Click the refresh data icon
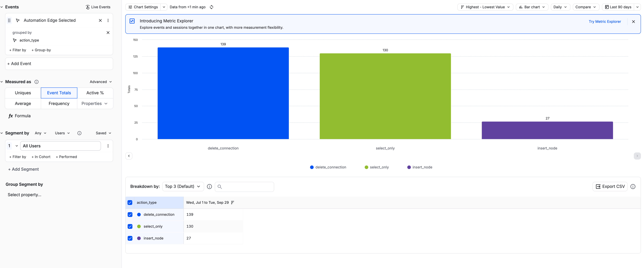This screenshot has height=268, width=644. coord(212,7)
